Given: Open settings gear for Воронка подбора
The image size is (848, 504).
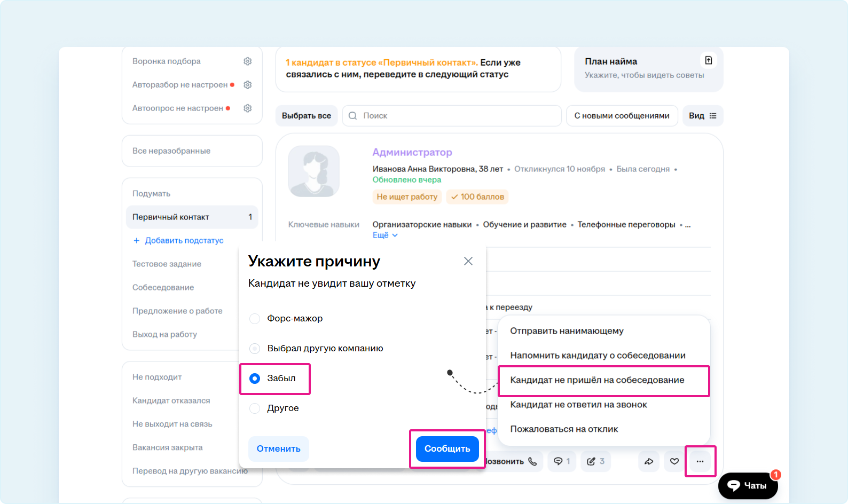Looking at the screenshot, I should pyautogui.click(x=247, y=61).
